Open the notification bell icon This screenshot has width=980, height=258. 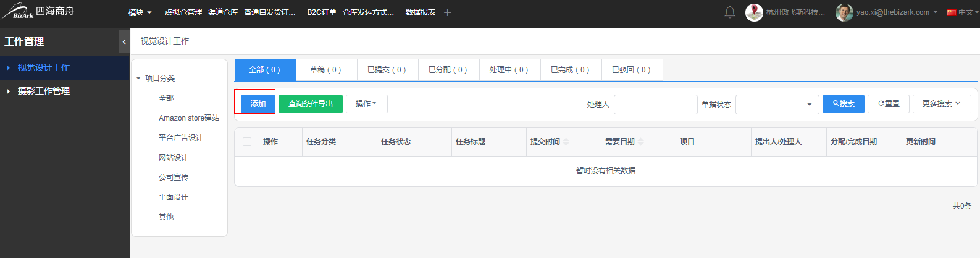click(730, 12)
